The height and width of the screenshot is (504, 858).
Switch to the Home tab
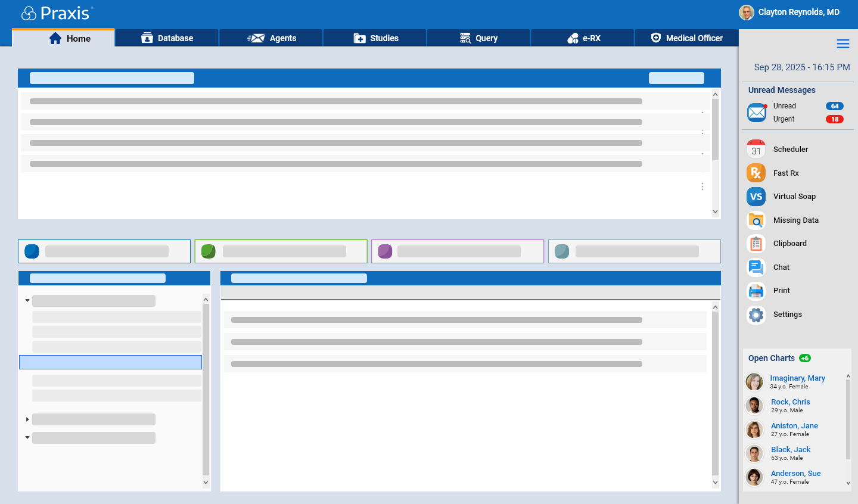coord(63,38)
